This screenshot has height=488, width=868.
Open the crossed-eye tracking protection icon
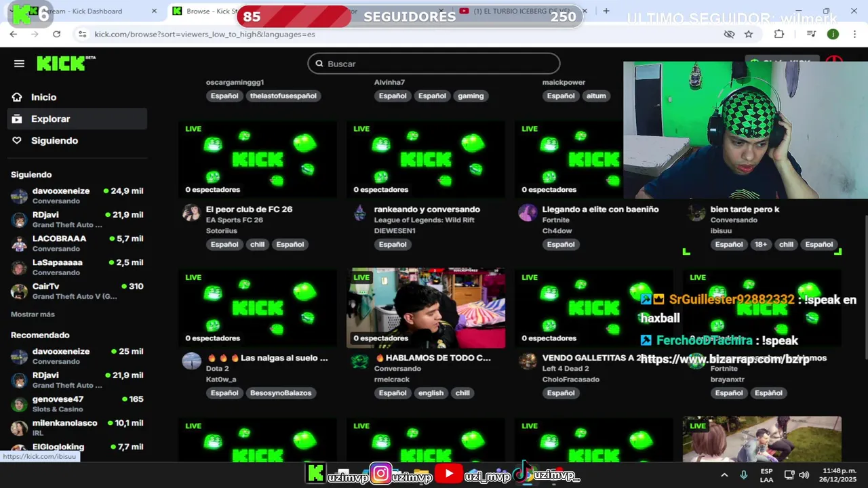pos(729,34)
